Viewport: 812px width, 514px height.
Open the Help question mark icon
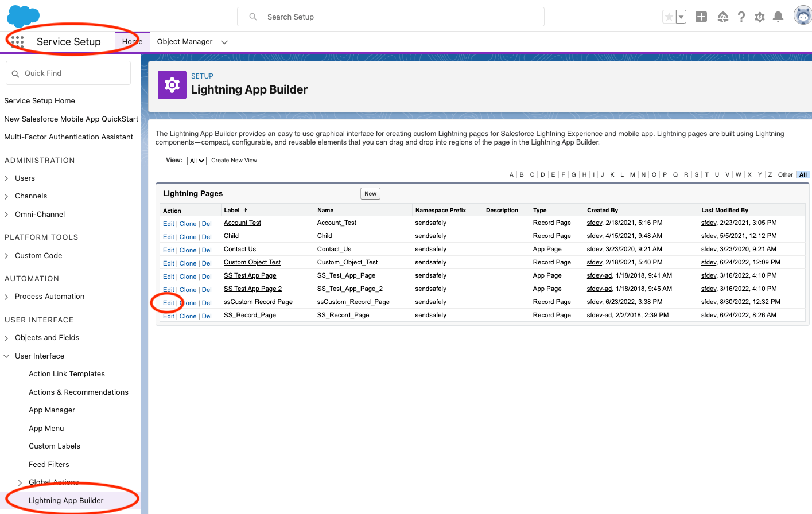[x=741, y=17]
